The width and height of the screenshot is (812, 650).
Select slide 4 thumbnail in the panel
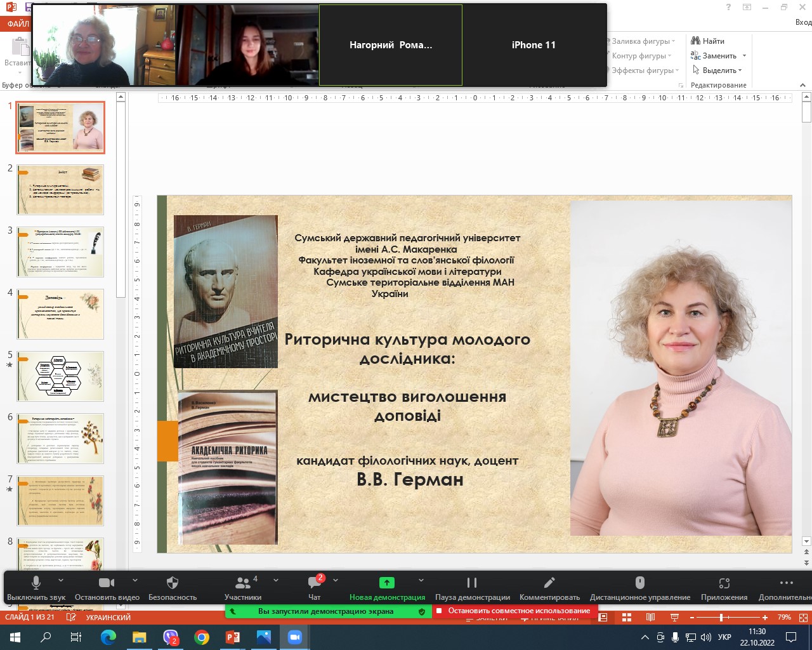coord(60,314)
